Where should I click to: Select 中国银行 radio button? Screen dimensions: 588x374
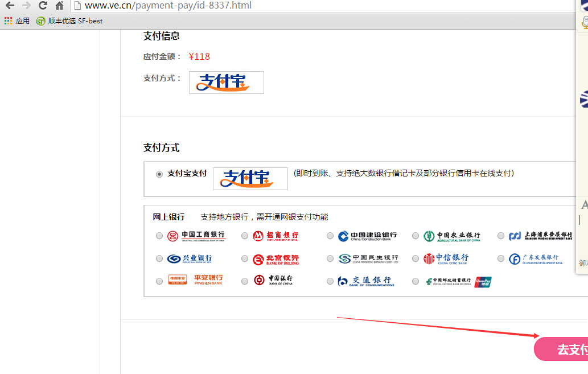click(x=245, y=281)
